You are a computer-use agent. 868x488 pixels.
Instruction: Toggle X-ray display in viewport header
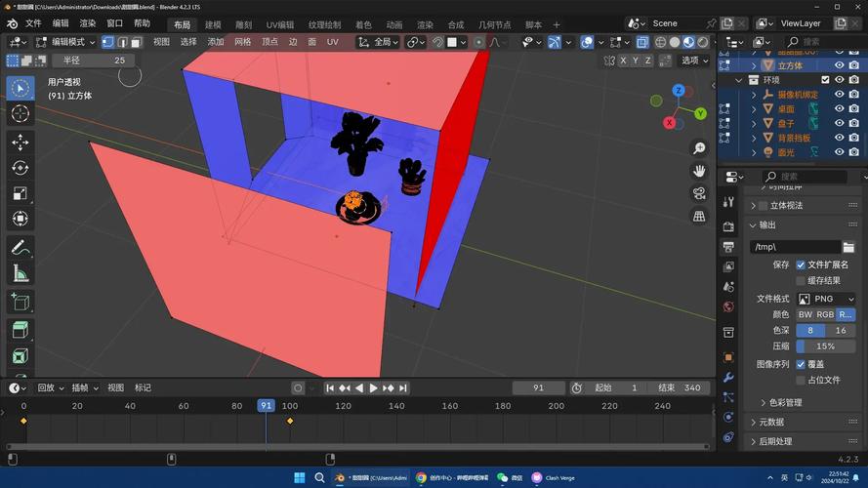coord(642,42)
